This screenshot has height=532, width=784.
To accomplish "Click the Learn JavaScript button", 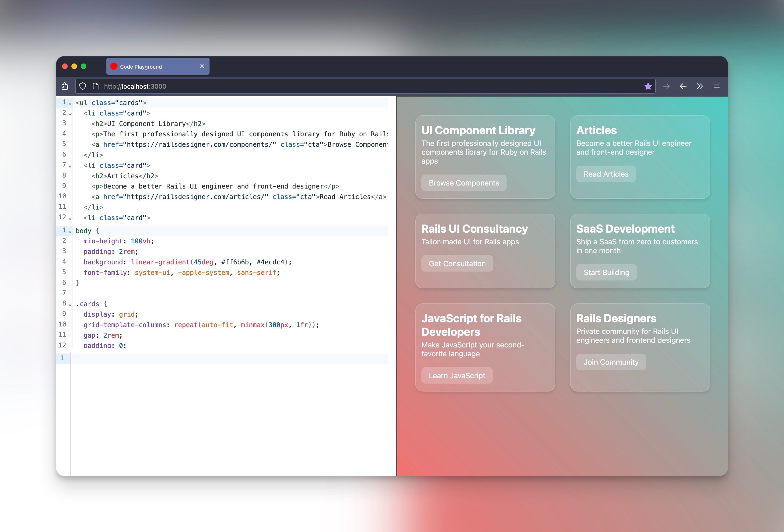I will 457,375.
